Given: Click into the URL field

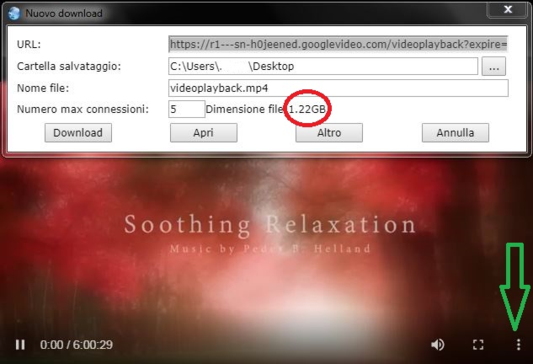Looking at the screenshot, I should click(338, 44).
